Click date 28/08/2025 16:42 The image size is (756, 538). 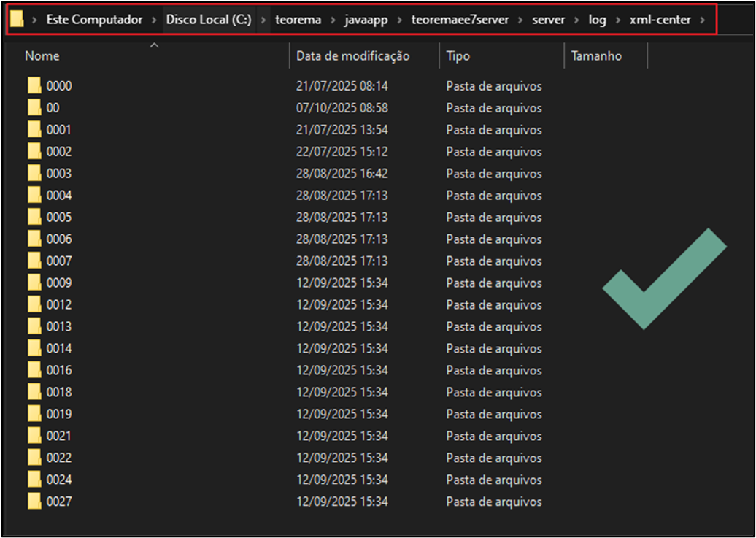click(342, 174)
